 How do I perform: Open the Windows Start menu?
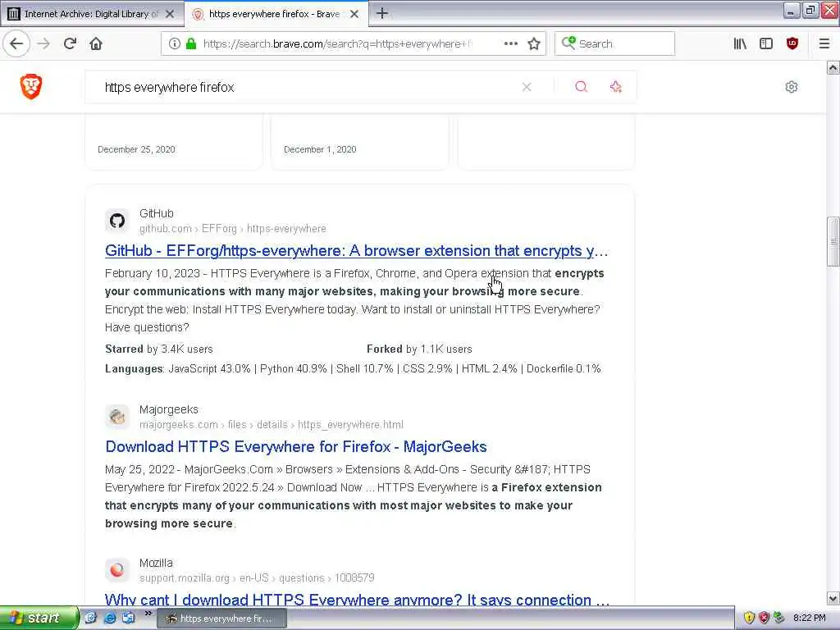tap(39, 618)
